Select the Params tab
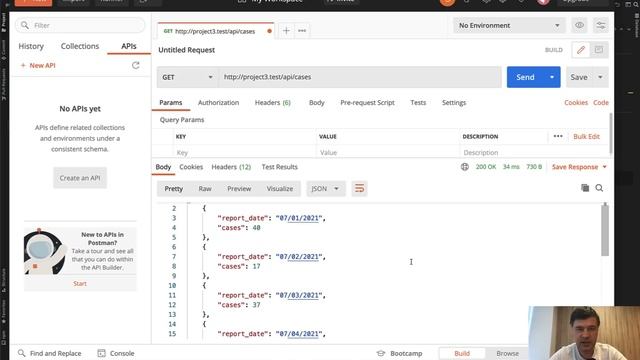The height and width of the screenshot is (360, 640). (x=171, y=102)
